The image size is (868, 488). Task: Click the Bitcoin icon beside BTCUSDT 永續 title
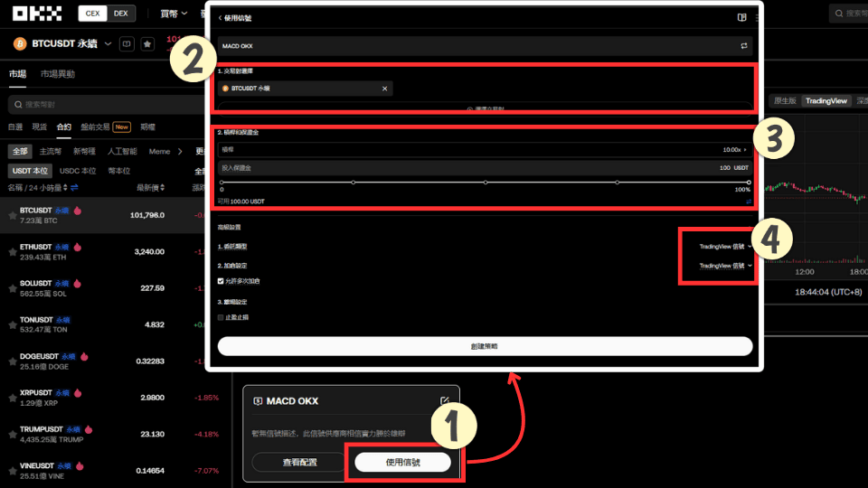pos(20,43)
